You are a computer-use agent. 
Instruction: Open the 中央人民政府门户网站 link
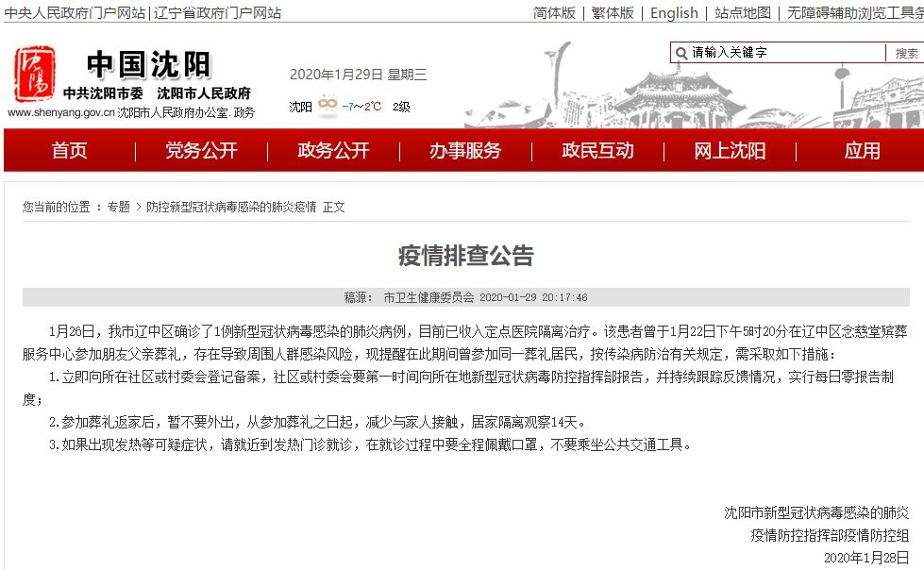point(75,13)
